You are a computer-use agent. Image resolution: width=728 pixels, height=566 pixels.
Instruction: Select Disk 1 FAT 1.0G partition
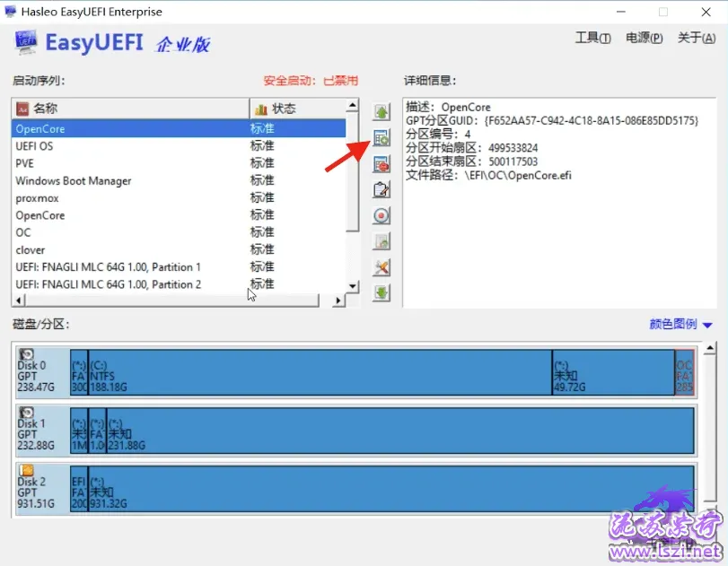tap(97, 431)
